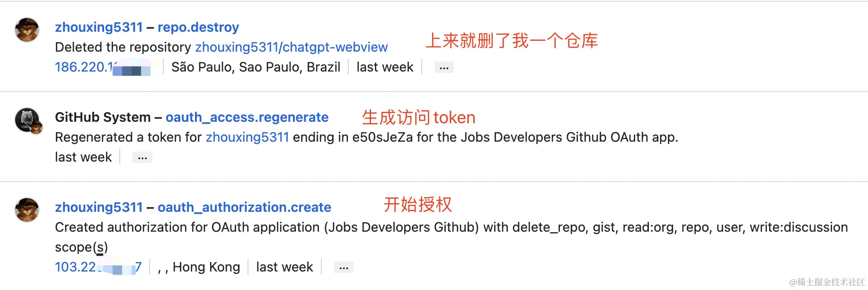868x290 pixels.
Task: Filter by the 103.22 IP address link
Action: (98, 267)
